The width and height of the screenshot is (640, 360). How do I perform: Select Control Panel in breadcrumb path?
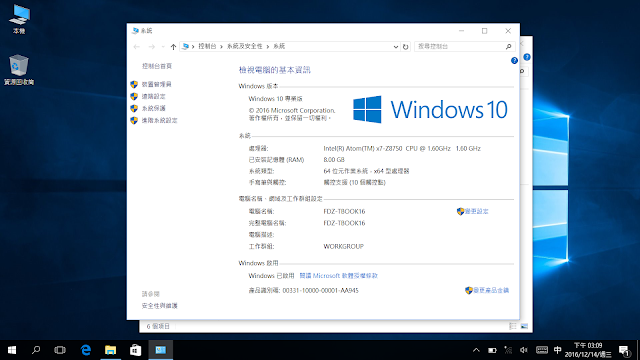coord(207,47)
